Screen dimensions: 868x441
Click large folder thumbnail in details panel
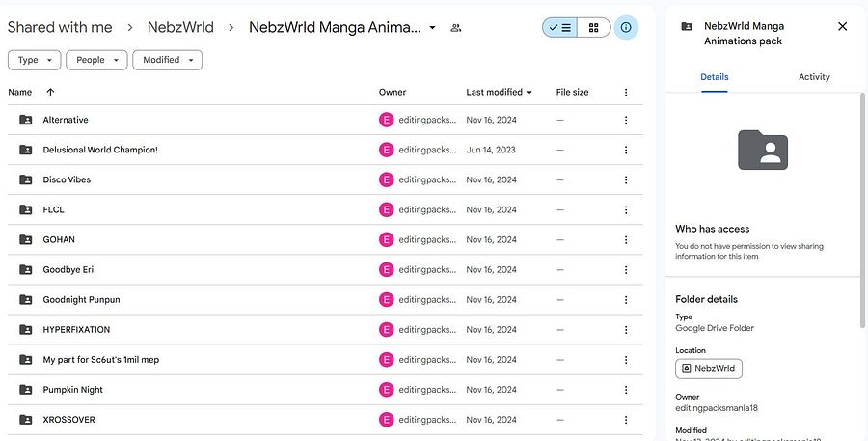coord(763,150)
